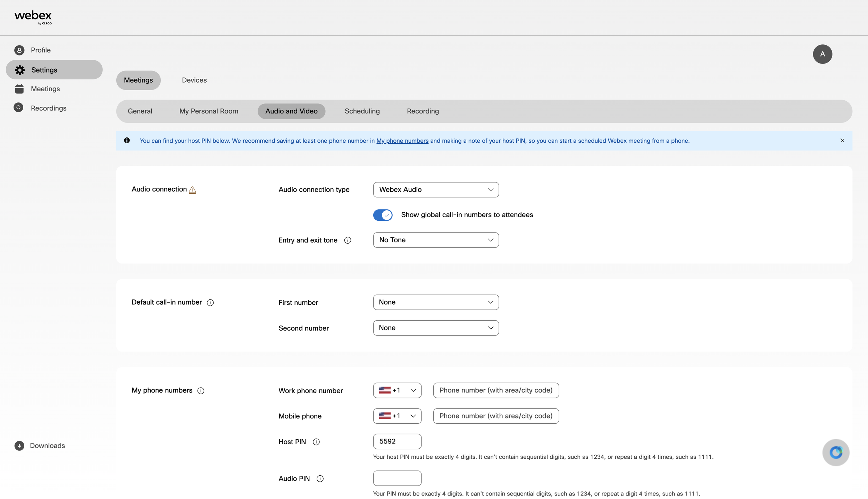868x499 pixels.
Task: Switch to the Devices tab
Action: coord(194,80)
